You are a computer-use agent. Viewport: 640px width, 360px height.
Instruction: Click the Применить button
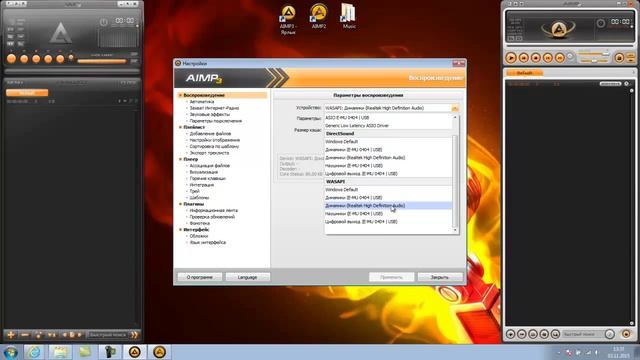391,277
